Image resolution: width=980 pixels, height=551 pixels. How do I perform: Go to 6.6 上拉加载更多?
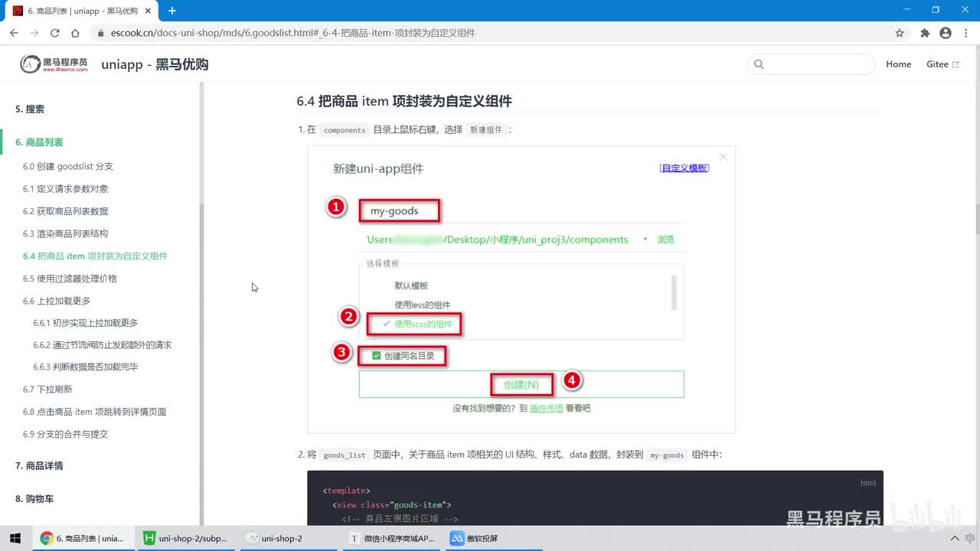tap(57, 301)
